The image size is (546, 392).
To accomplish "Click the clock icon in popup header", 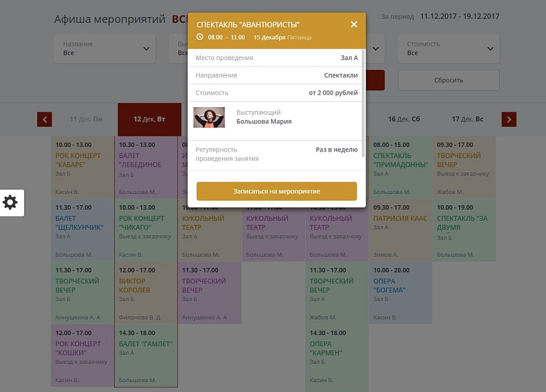I will pos(200,37).
